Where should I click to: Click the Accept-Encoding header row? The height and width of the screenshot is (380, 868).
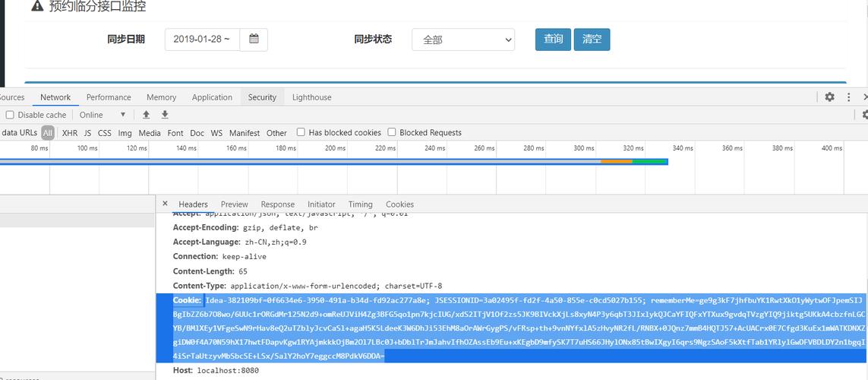pos(246,228)
